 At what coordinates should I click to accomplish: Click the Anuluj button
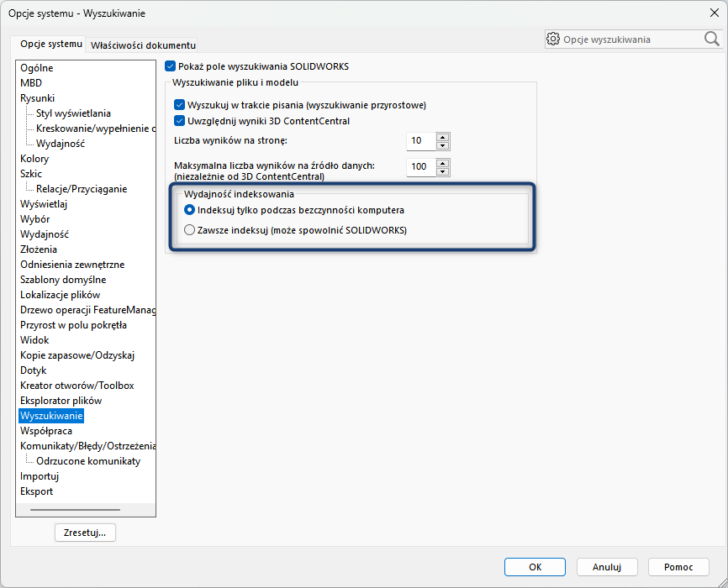pyautogui.click(x=606, y=567)
